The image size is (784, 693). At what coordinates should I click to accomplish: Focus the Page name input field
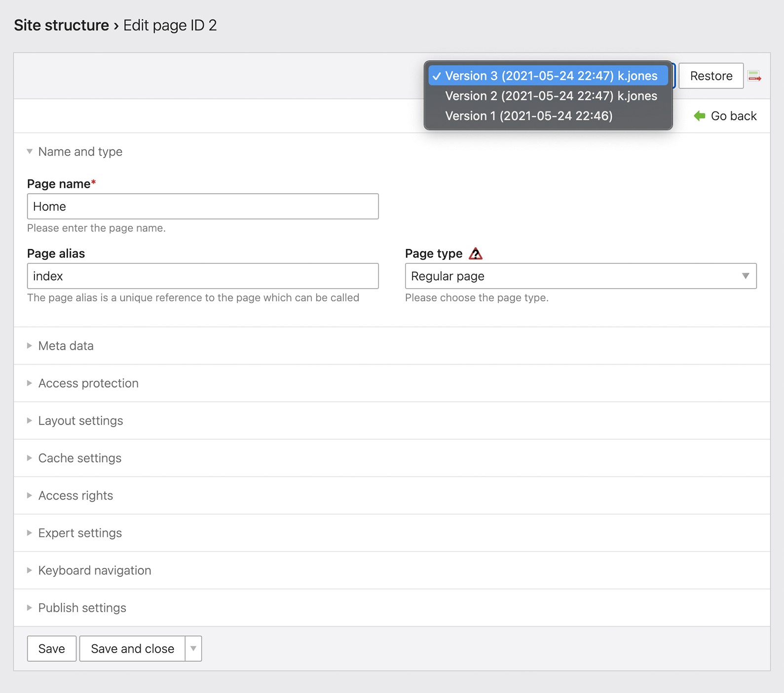click(x=203, y=206)
